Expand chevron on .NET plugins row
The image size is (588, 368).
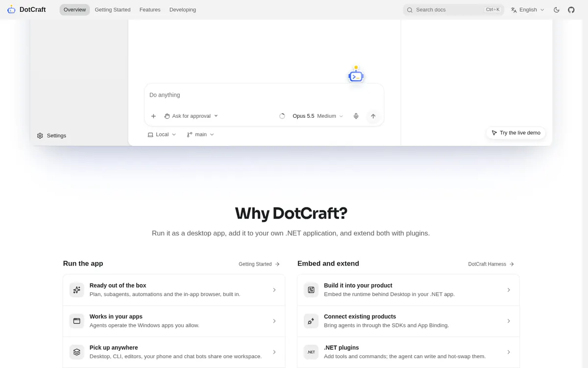click(509, 352)
